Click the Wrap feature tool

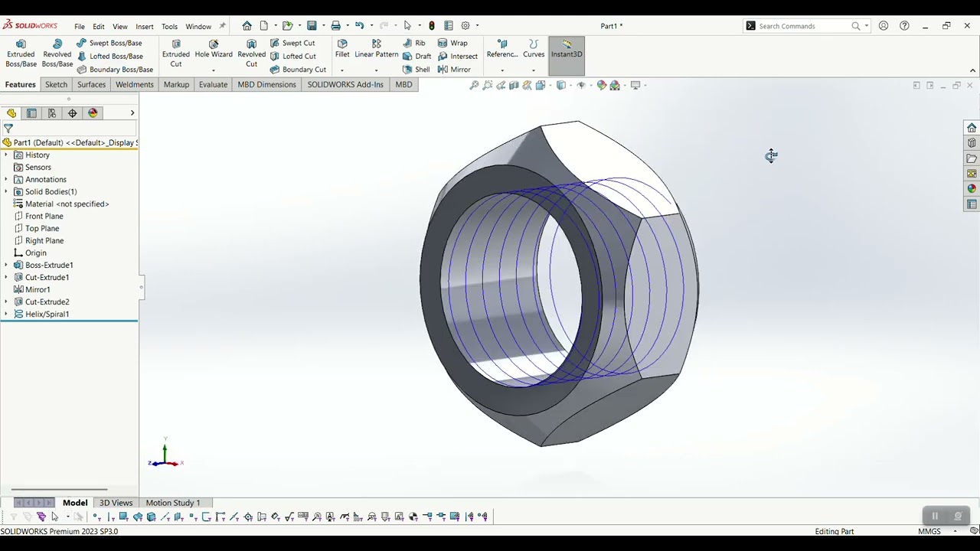[x=452, y=43]
